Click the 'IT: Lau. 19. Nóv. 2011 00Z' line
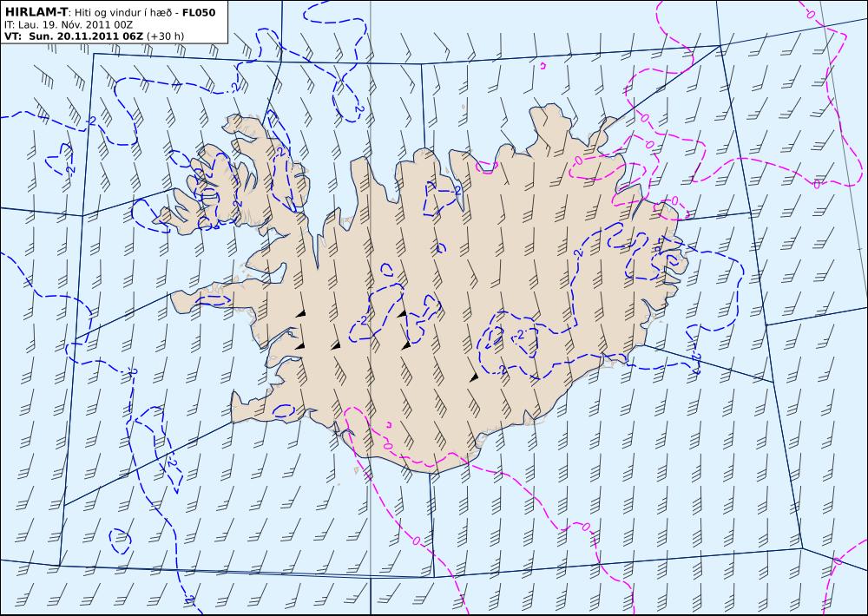 (x=69, y=24)
